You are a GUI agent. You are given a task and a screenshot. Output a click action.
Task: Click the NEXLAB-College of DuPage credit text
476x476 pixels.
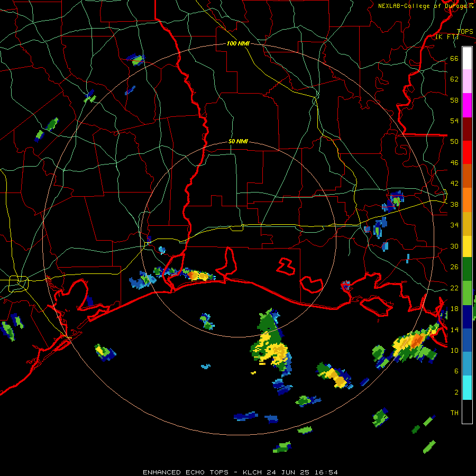(425, 6)
